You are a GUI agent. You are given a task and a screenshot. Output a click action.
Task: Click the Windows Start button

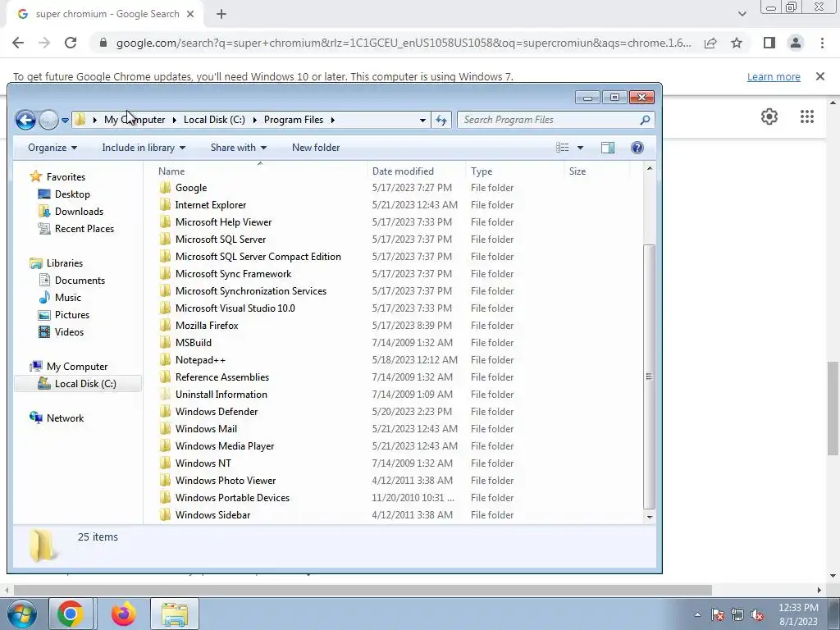tap(21, 614)
